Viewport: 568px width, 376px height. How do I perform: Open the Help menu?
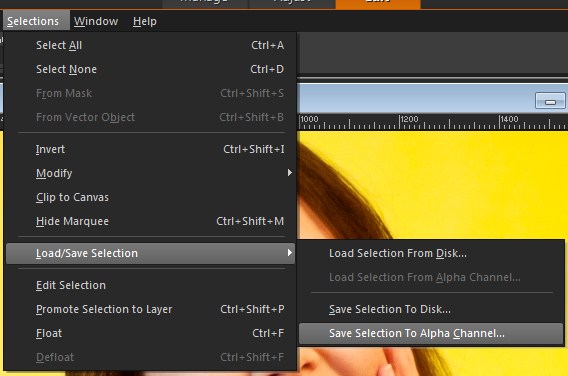(x=145, y=21)
